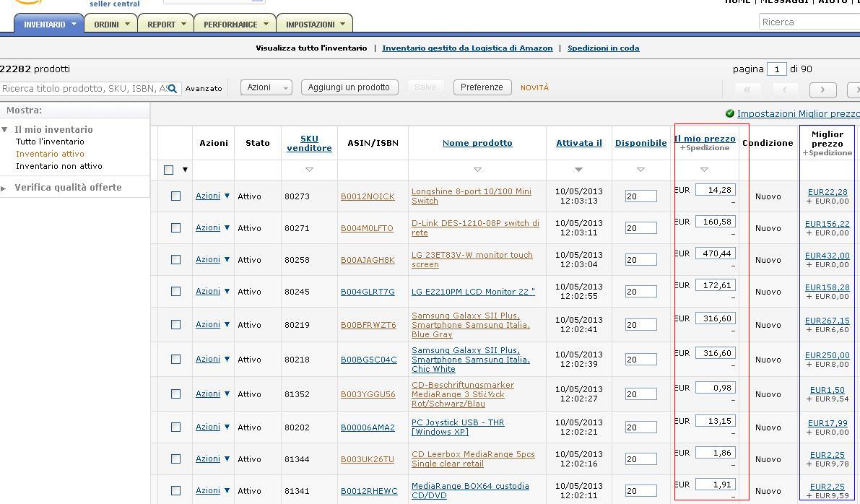Open Avanzato advanced search
This screenshot has height=504, width=860.
point(204,88)
